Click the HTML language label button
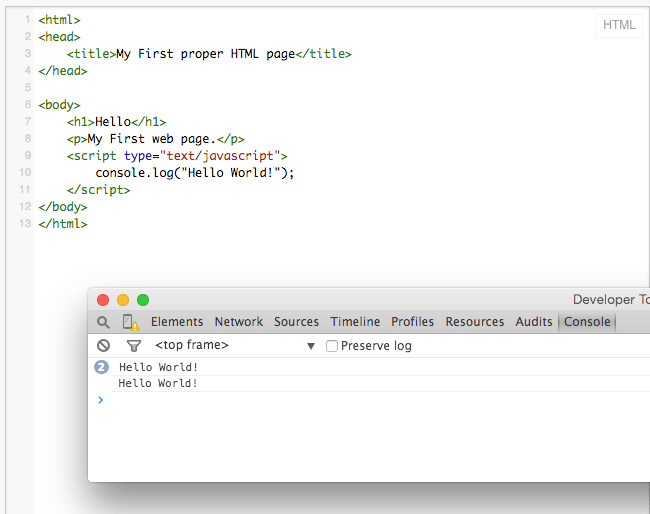The width and height of the screenshot is (650, 514). click(619, 25)
